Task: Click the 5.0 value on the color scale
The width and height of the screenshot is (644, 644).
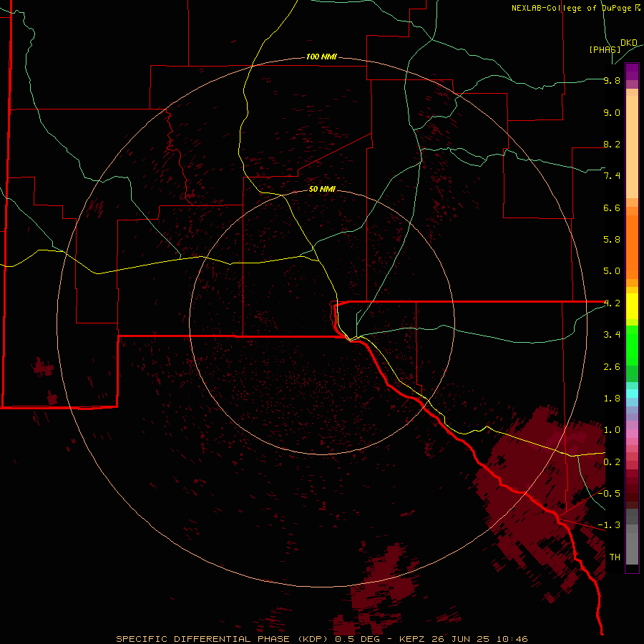Action: tap(612, 271)
